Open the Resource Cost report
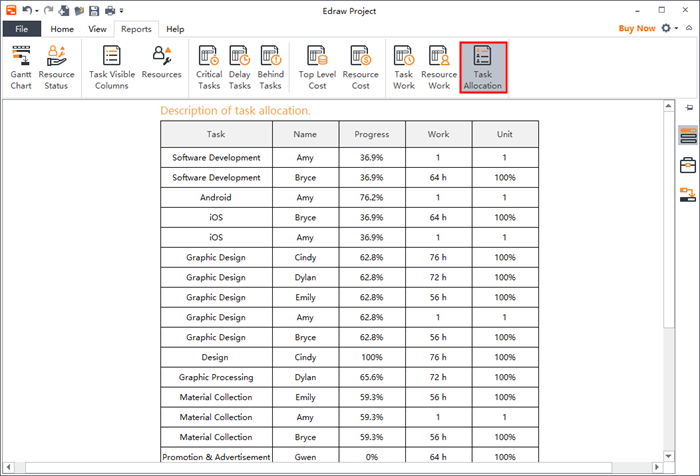The width and height of the screenshot is (700, 476). pos(360,67)
